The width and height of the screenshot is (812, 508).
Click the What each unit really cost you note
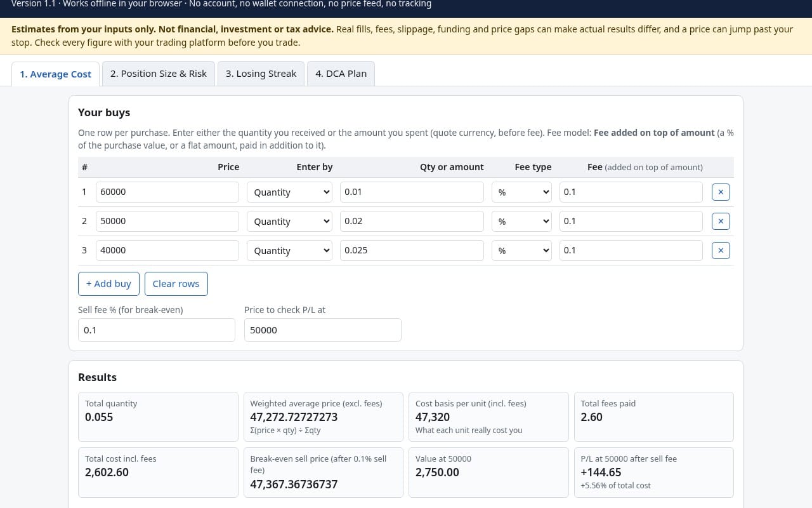coord(469,430)
